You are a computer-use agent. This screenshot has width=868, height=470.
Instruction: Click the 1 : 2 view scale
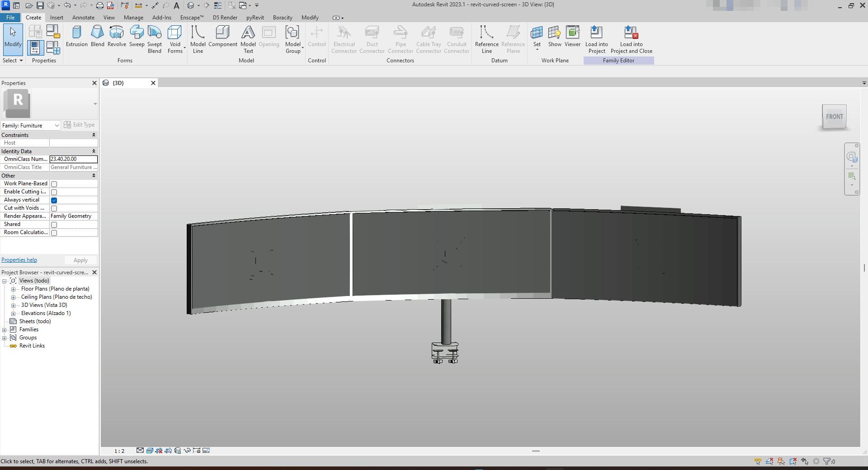coord(119,451)
